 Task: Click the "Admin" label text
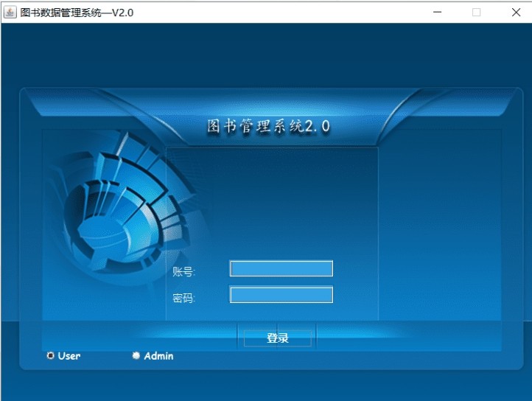point(158,356)
